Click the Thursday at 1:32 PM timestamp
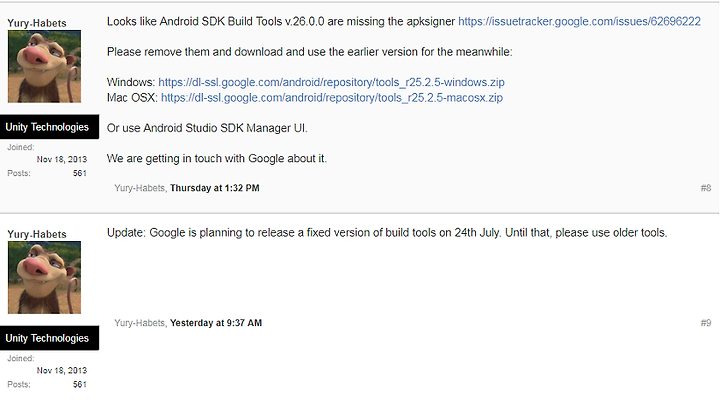This screenshot has width=720, height=404. [x=215, y=188]
